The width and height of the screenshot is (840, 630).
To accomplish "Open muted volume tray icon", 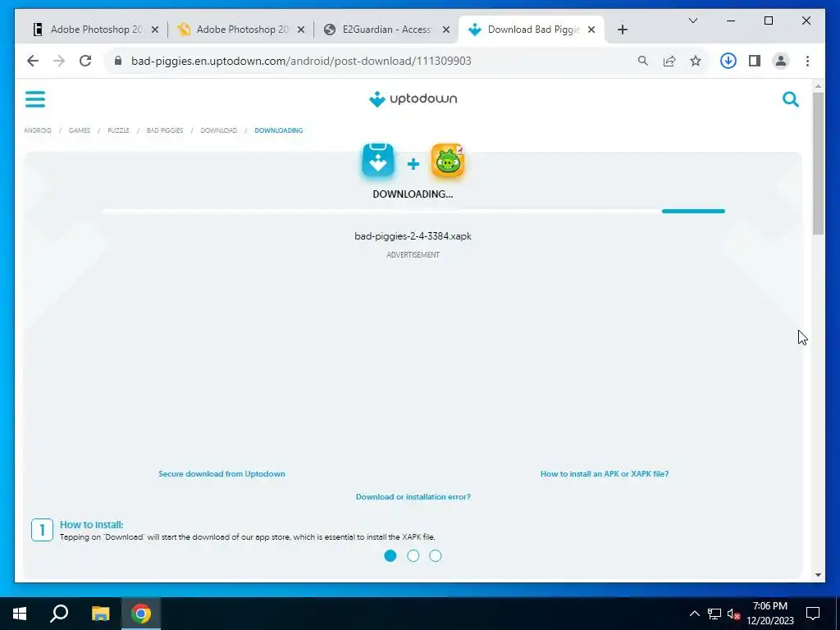I will pyautogui.click(x=733, y=614).
